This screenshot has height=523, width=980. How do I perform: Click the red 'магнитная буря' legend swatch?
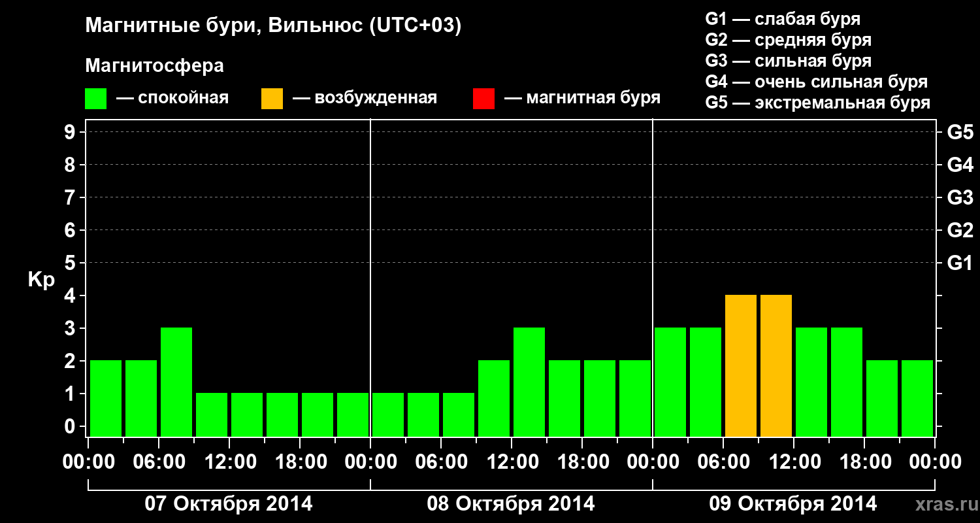483,99
